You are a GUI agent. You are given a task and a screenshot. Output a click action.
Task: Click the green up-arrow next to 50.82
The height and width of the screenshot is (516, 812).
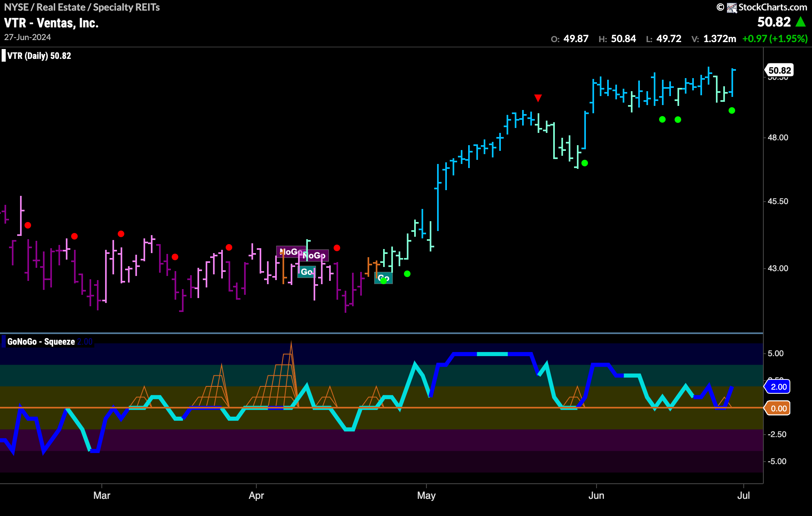[801, 22]
